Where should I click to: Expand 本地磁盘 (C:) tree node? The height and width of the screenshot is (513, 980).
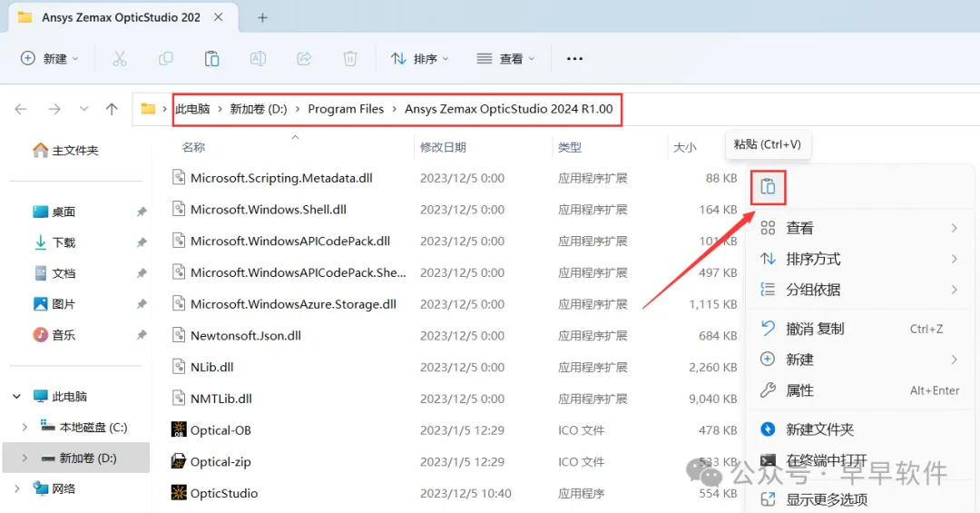point(24,428)
